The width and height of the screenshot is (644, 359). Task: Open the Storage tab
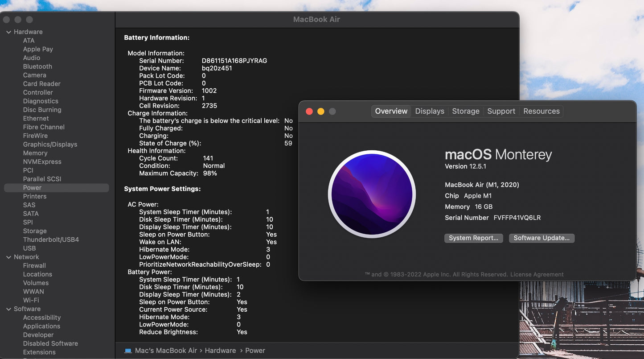click(465, 111)
